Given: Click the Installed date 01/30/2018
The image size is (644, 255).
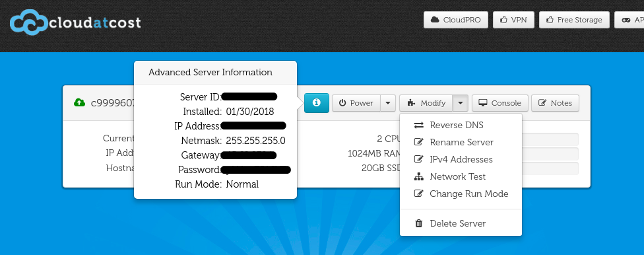Looking at the screenshot, I should [249, 112].
